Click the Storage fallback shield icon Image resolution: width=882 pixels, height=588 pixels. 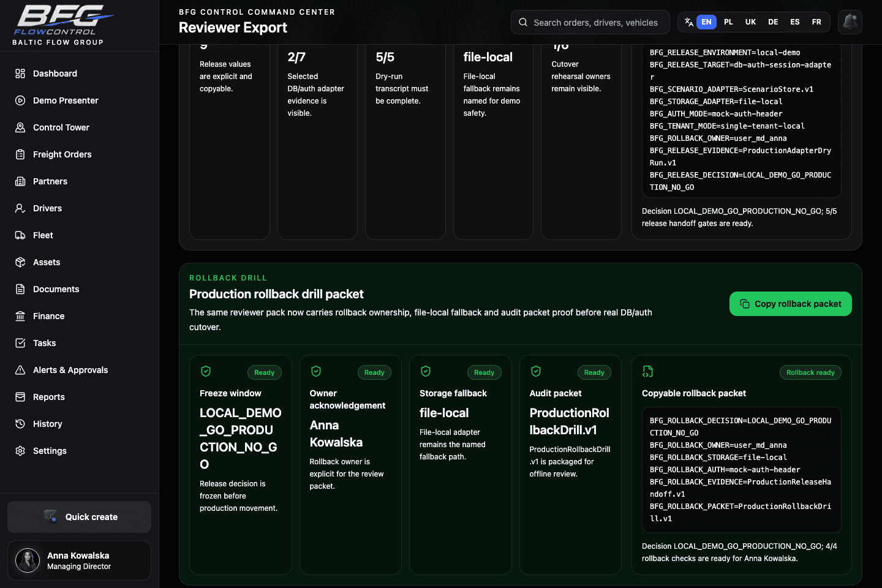[x=426, y=371]
